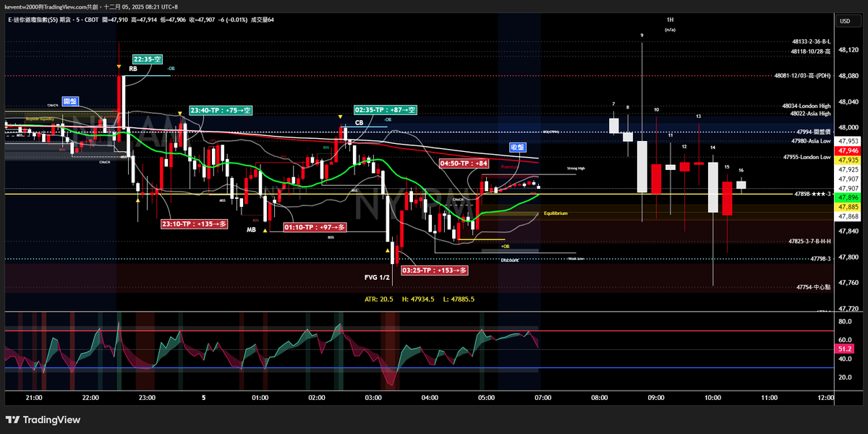Select the 23:10-TP : +135→多 label

click(194, 224)
